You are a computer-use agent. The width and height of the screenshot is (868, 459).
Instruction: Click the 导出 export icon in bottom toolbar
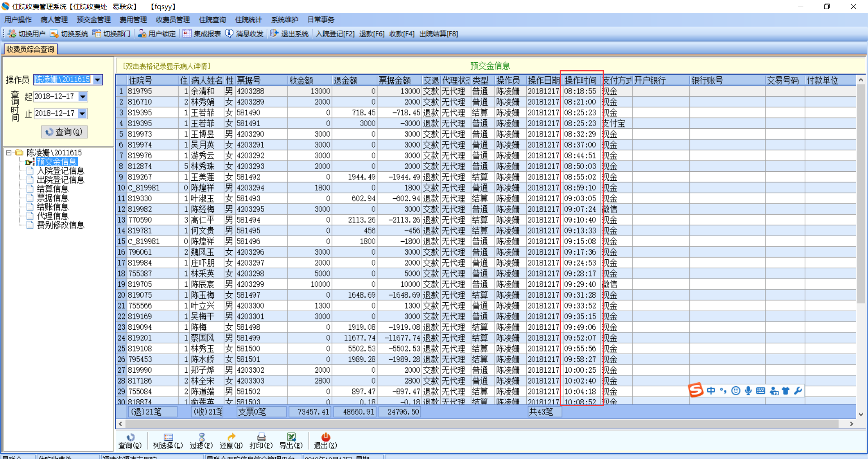(291, 437)
